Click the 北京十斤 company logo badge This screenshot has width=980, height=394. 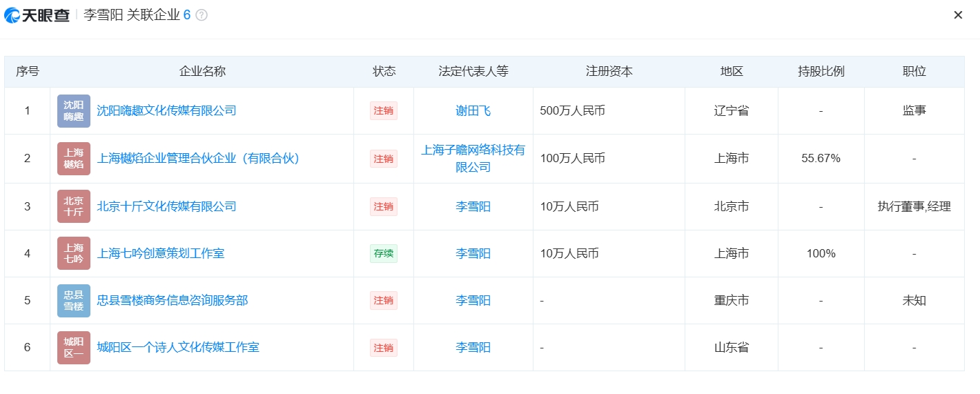(74, 206)
